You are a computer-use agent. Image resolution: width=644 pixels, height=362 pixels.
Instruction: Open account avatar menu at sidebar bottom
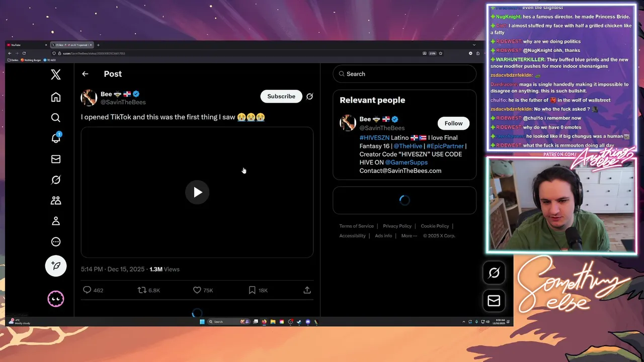[56, 299]
